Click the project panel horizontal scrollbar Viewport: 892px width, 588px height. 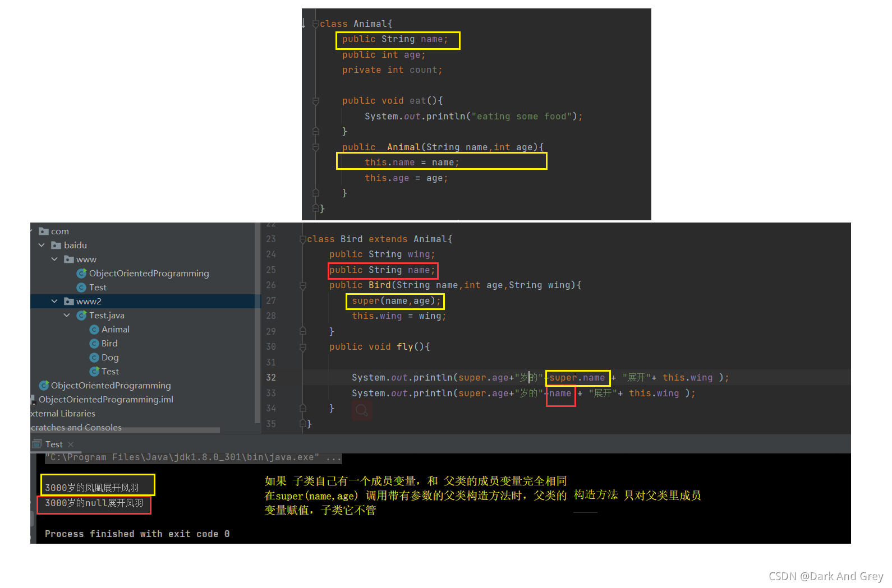125,430
